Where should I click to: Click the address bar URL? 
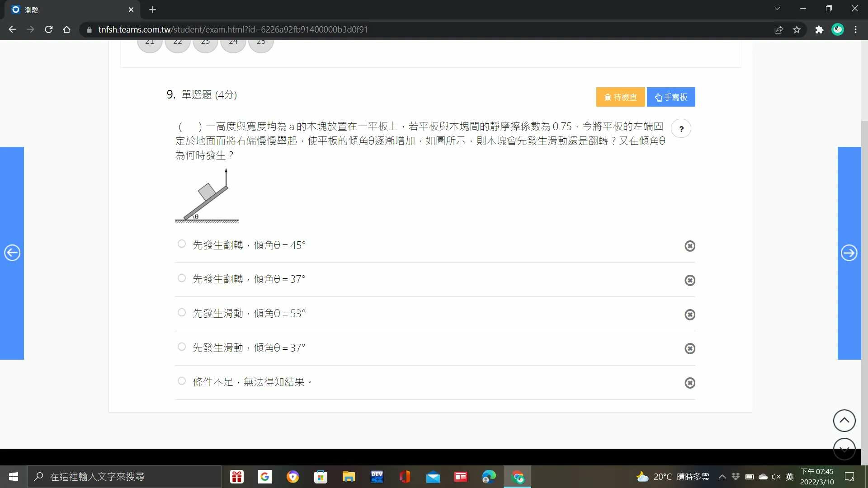tap(233, 29)
